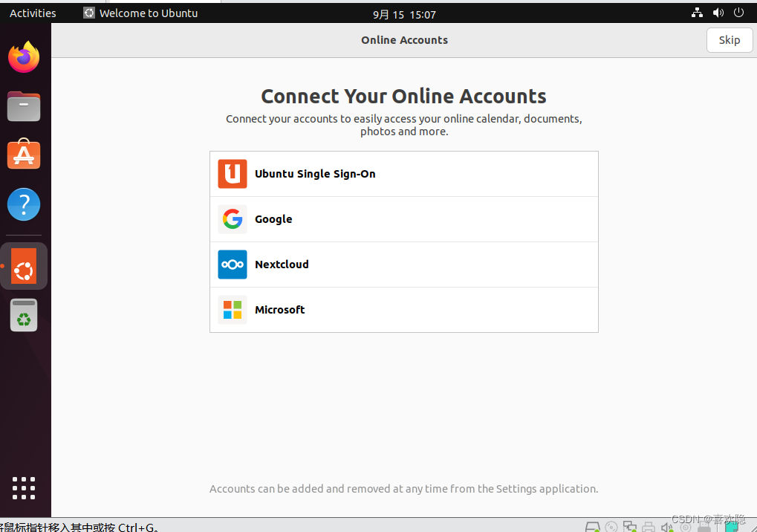Skip the Online Accounts step

click(729, 40)
